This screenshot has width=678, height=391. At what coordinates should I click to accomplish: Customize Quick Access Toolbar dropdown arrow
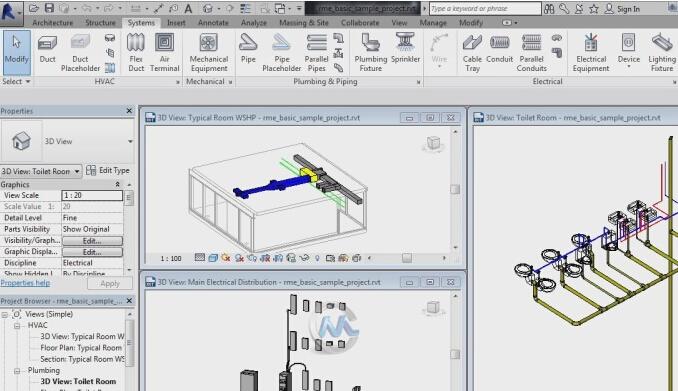pyautogui.click(x=299, y=8)
